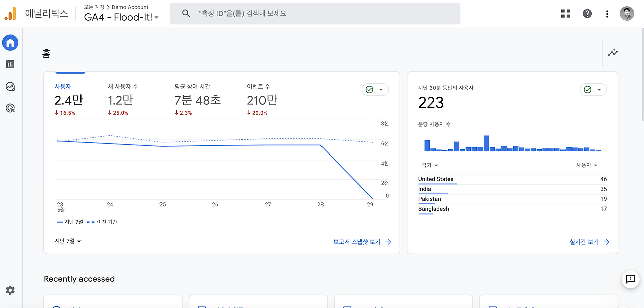Go to realtime report via 실시간 보기
Screen dimensions: 644x308
point(584,242)
